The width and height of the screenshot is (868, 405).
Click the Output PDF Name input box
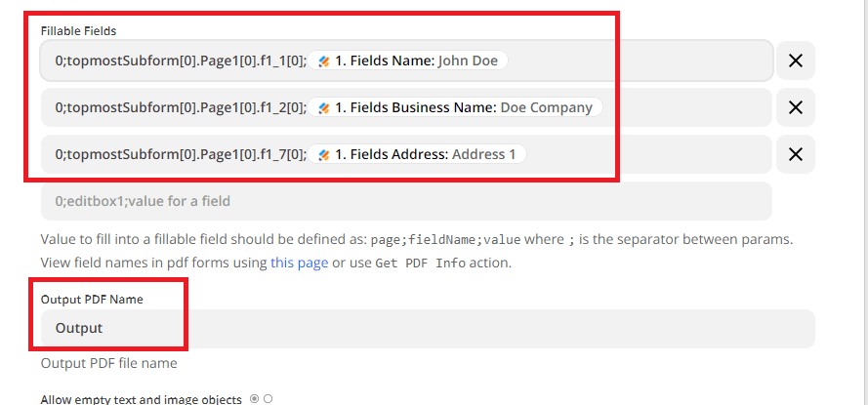pyautogui.click(x=428, y=329)
